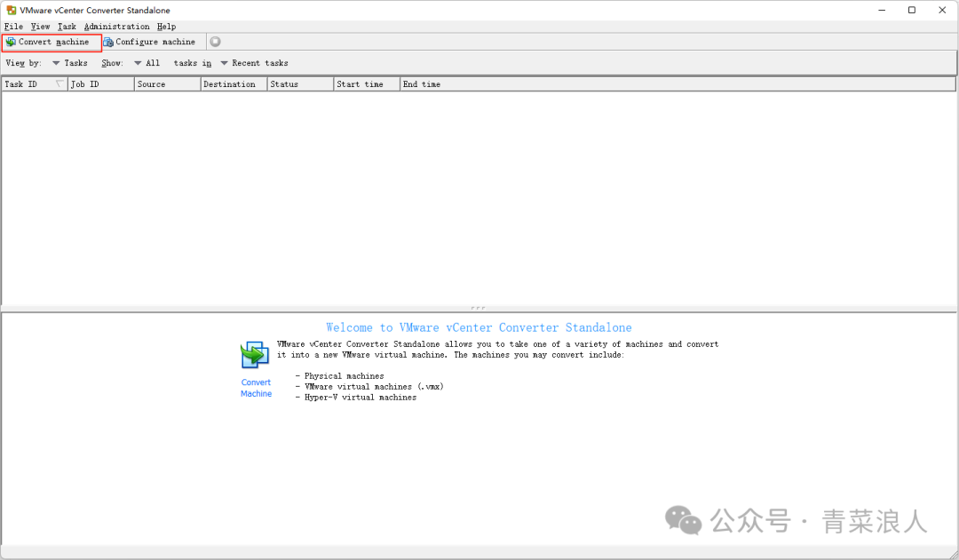Click the Welcome to VMware vCenter Converter heading

[x=479, y=327]
